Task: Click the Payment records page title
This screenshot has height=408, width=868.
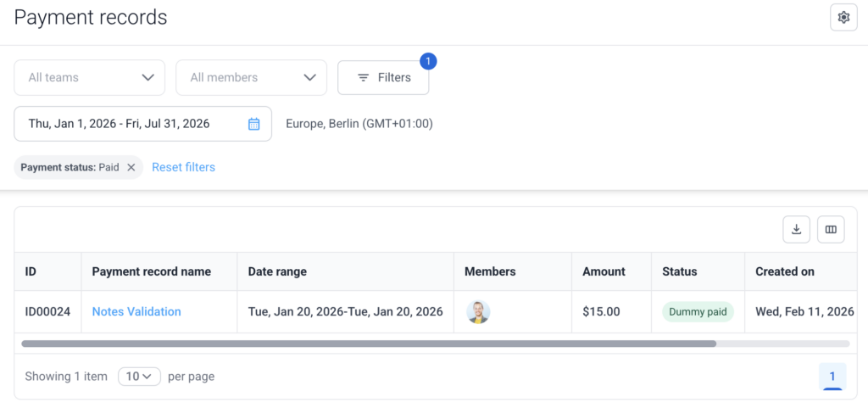Action: pos(90,18)
